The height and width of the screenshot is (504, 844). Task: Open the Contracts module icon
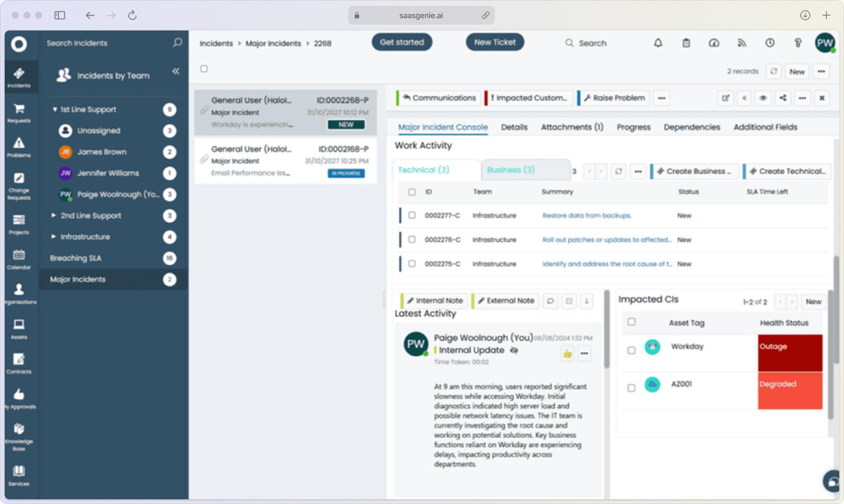19,363
